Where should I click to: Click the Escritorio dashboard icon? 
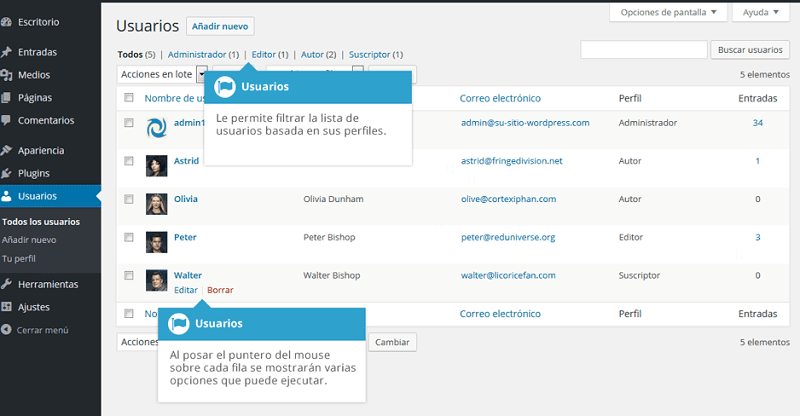point(7,20)
